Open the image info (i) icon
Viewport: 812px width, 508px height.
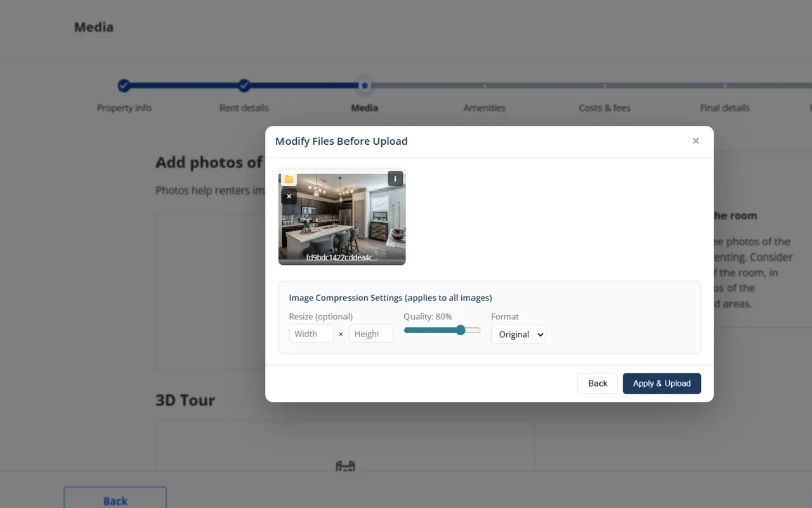pyautogui.click(x=395, y=178)
